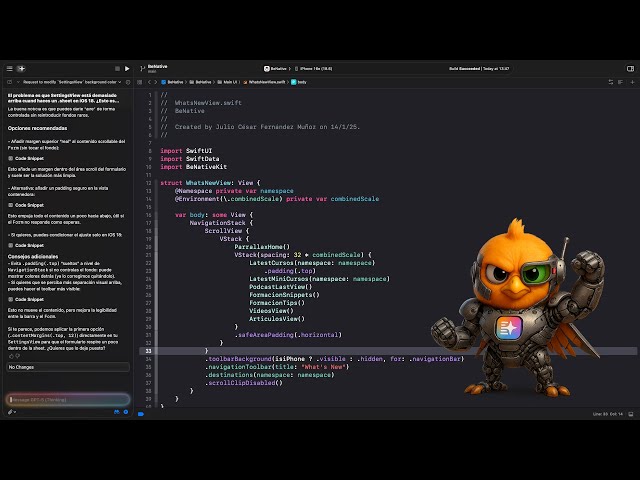Viewport: 640px width, 480px height.
Task: Open first Code Snippet under Opciones recomendadas
Action: pyautogui.click(x=26, y=158)
